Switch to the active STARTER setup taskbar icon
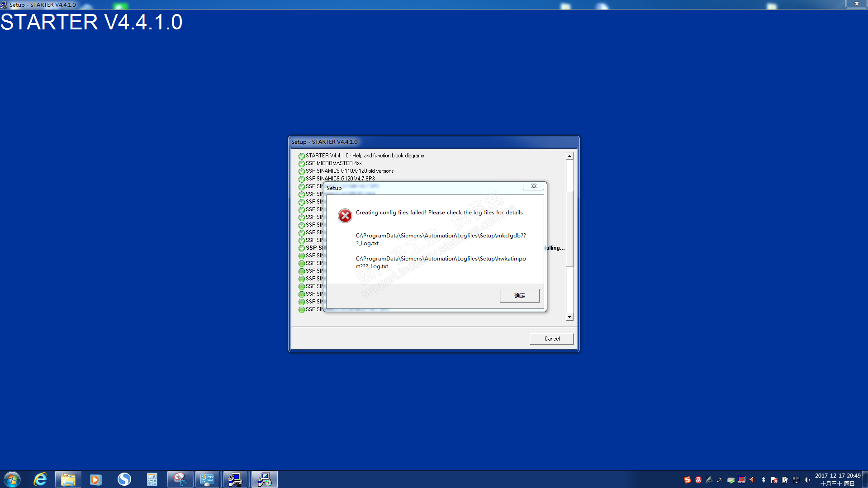Screen dimensions: 868x488 coord(264,479)
